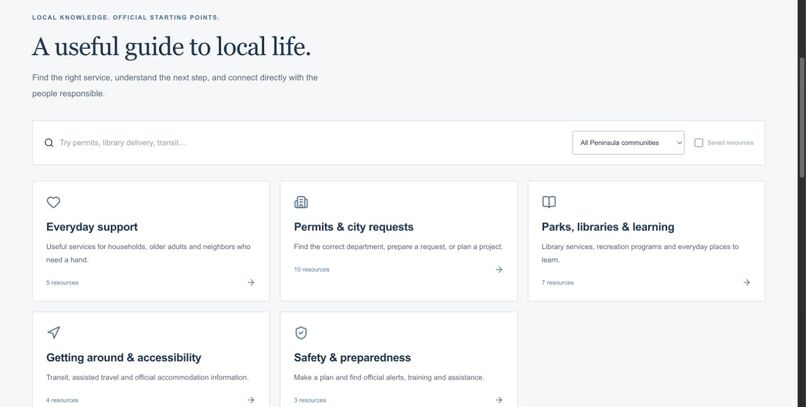Click the shield check icon on Safety card

(x=301, y=333)
